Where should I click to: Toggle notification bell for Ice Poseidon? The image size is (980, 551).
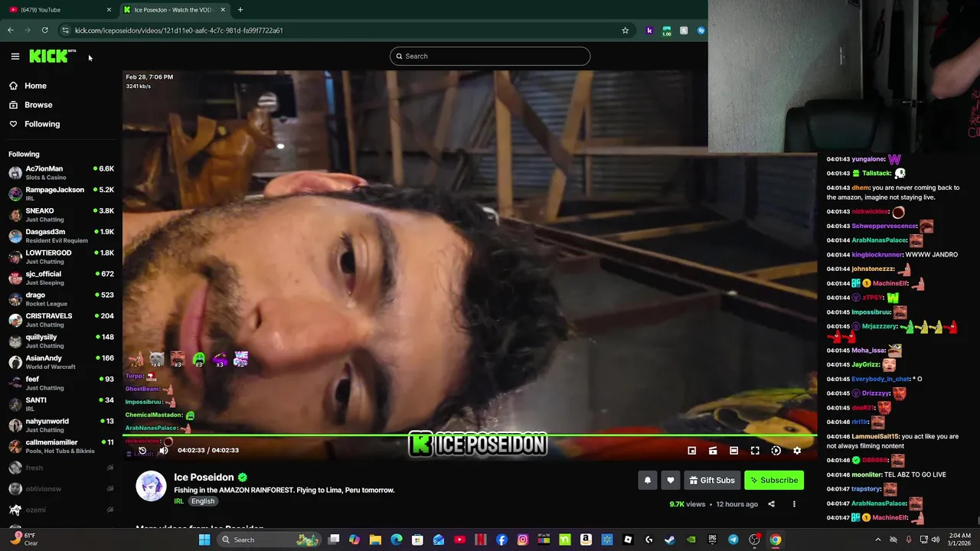(648, 480)
